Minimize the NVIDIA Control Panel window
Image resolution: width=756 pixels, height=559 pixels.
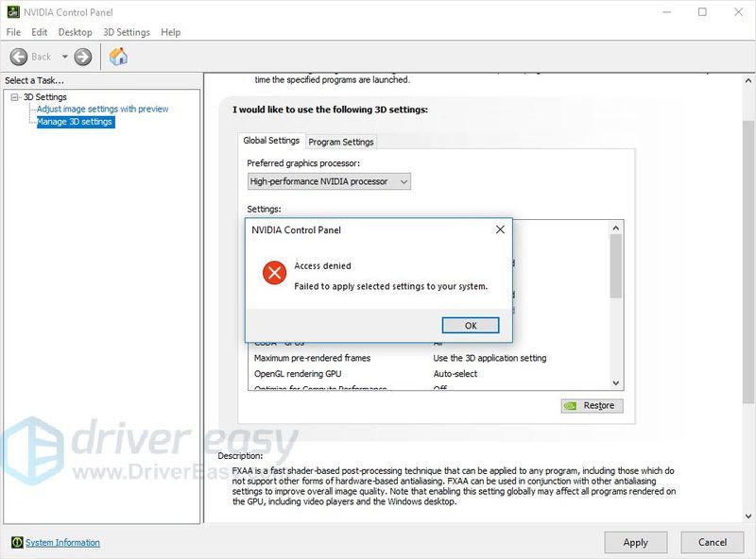click(x=667, y=12)
